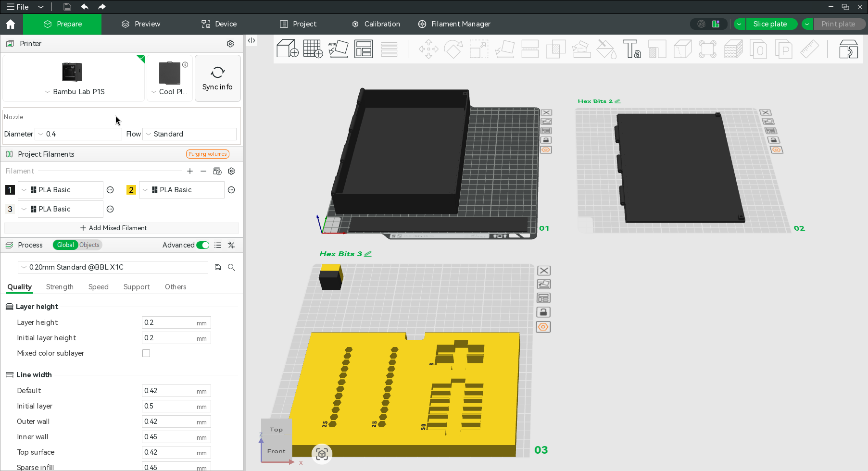Open the Assembly view icon
The width and height of the screenshot is (868, 471).
(848, 49)
